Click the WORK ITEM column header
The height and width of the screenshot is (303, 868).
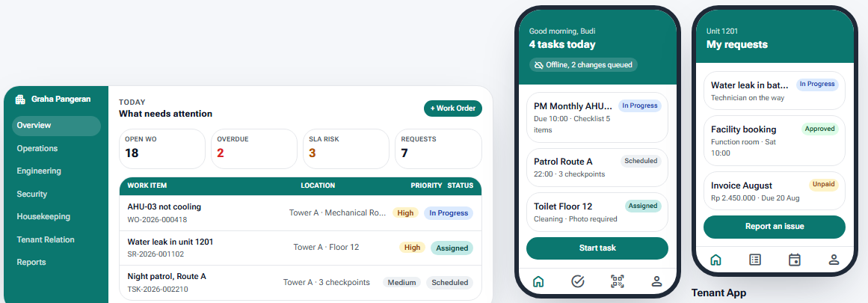pyautogui.click(x=147, y=186)
